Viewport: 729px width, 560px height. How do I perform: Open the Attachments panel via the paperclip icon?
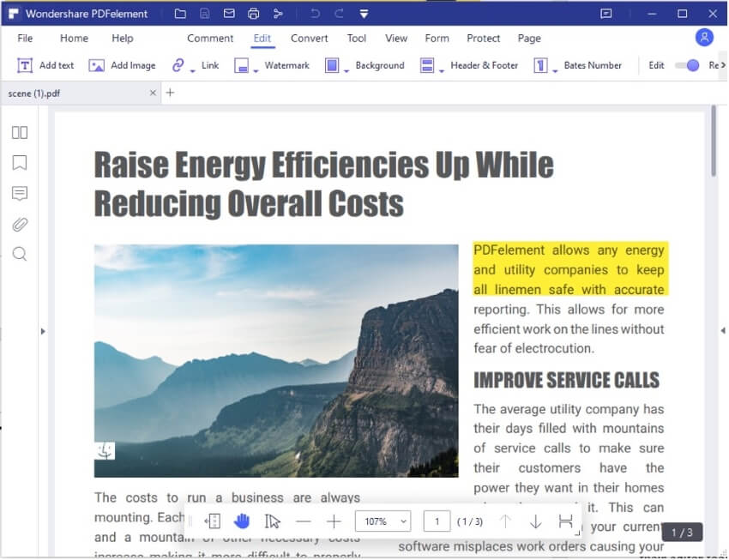click(20, 224)
